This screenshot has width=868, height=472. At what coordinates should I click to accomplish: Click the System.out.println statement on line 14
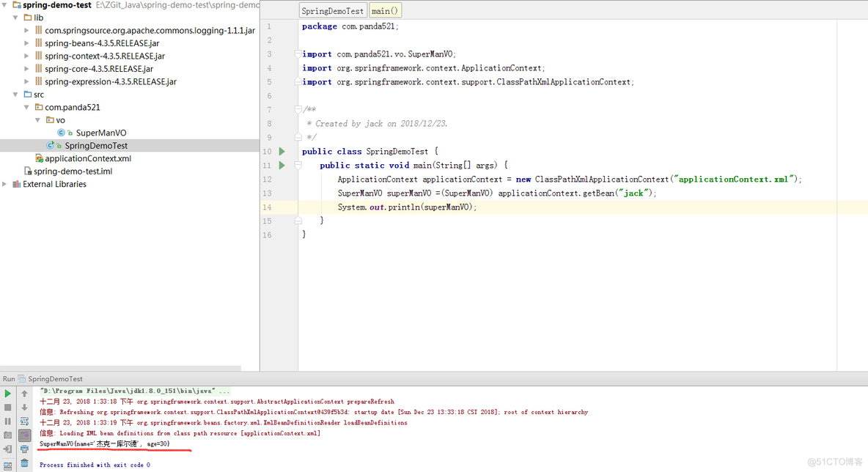tap(407, 207)
